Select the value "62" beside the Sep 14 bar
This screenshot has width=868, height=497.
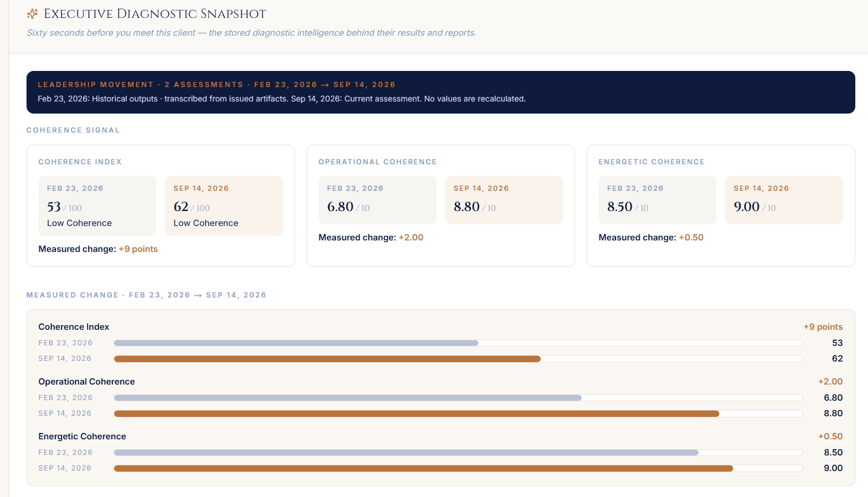click(837, 359)
